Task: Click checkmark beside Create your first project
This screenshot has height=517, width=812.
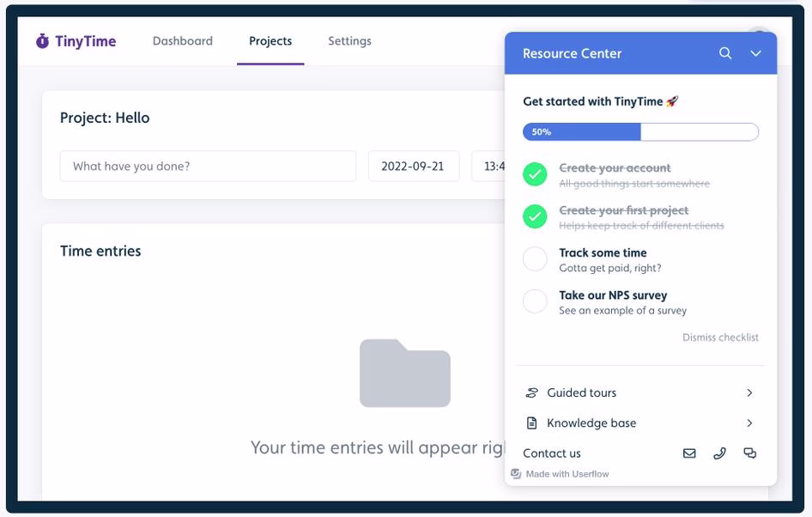Action: 535,216
